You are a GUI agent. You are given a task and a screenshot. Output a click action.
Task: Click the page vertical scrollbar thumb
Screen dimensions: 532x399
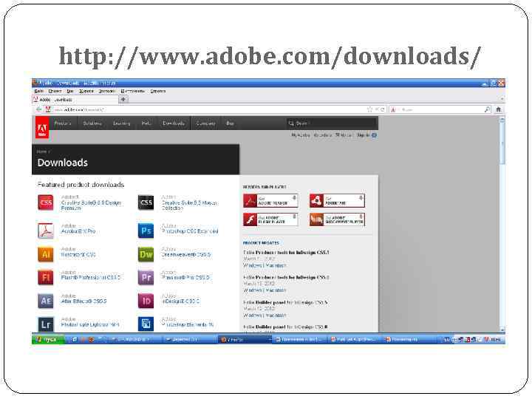pyautogui.click(x=502, y=144)
